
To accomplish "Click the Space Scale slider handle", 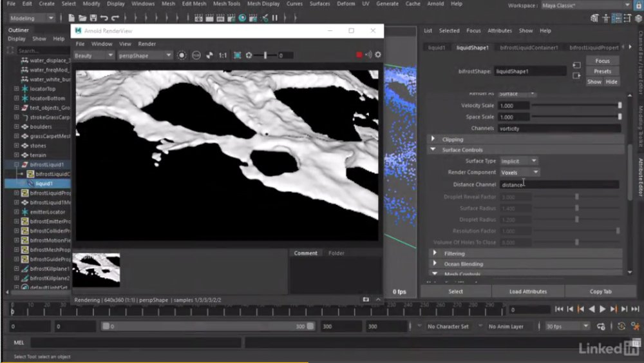I will tap(620, 117).
